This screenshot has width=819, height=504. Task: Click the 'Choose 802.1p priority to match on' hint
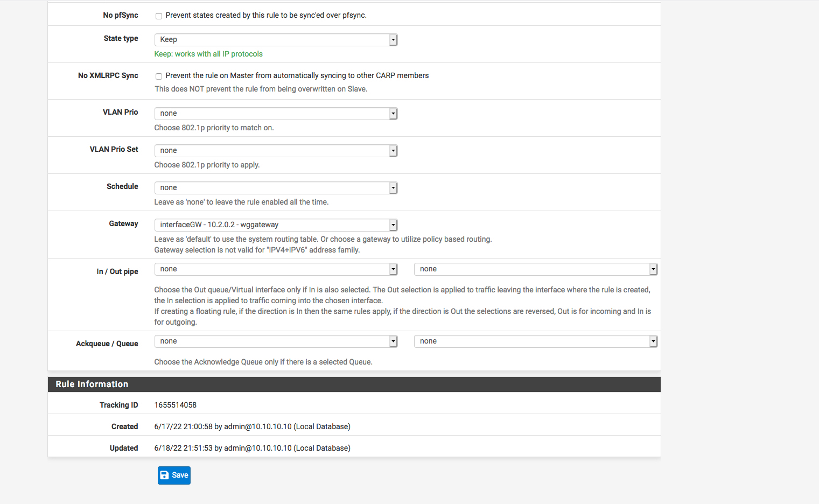coord(214,128)
